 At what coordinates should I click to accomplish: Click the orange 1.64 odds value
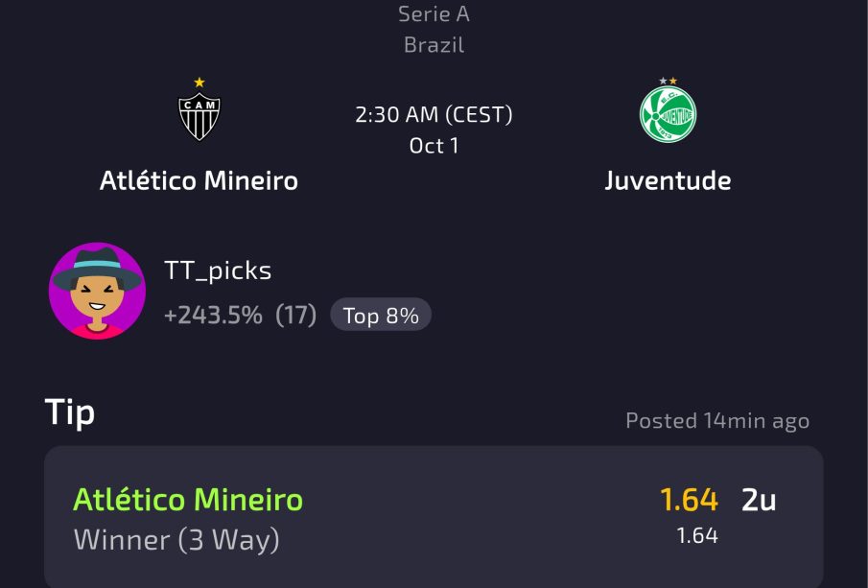(689, 500)
